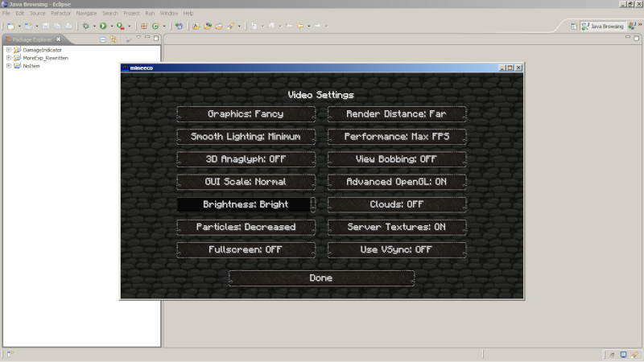Toggle Server Textures: ON
This screenshot has height=362, width=644.
(397, 227)
